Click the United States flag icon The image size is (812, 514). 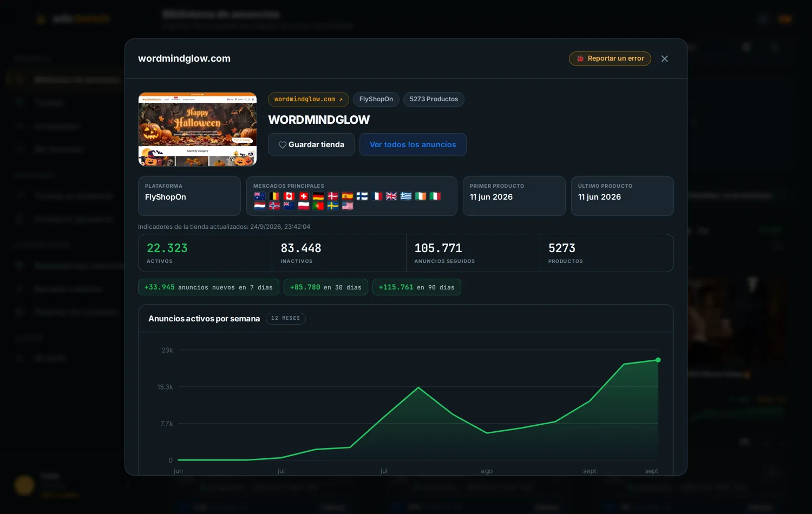tap(348, 206)
